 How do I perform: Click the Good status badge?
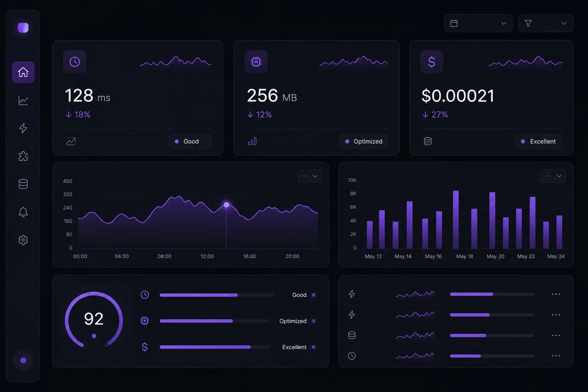(x=190, y=141)
